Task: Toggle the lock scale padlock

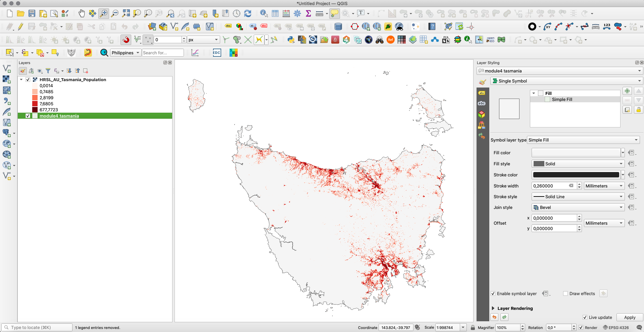Action: [x=473, y=328]
